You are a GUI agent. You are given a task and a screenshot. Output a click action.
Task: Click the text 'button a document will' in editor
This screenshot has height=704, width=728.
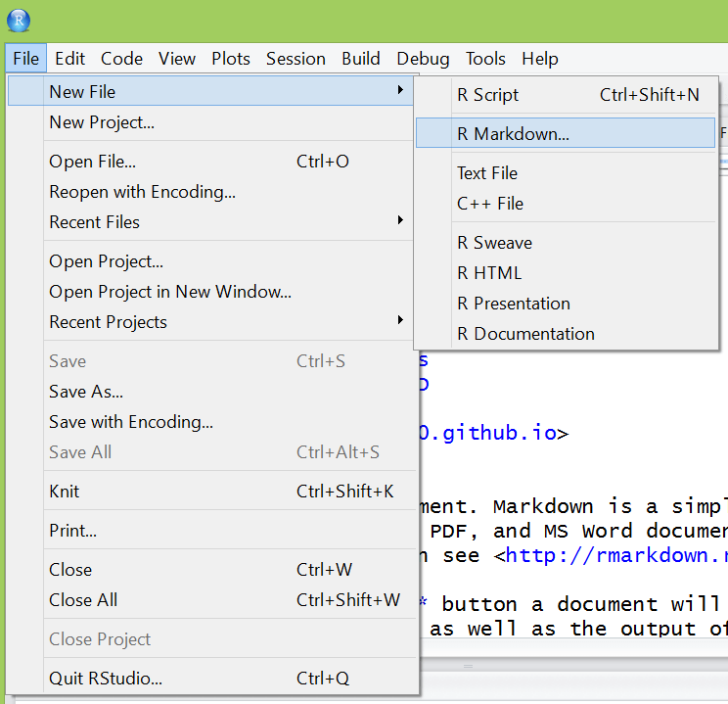tap(580, 604)
